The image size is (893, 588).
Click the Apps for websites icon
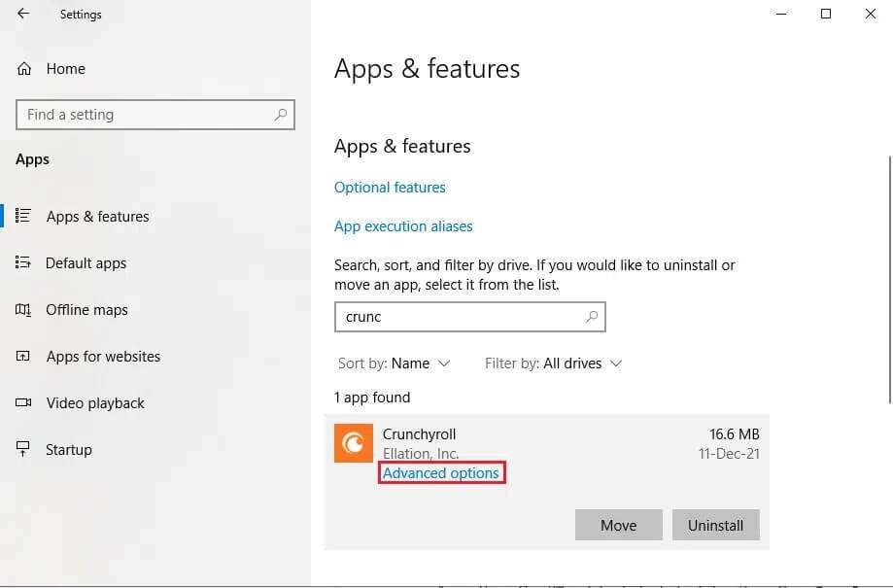22,356
